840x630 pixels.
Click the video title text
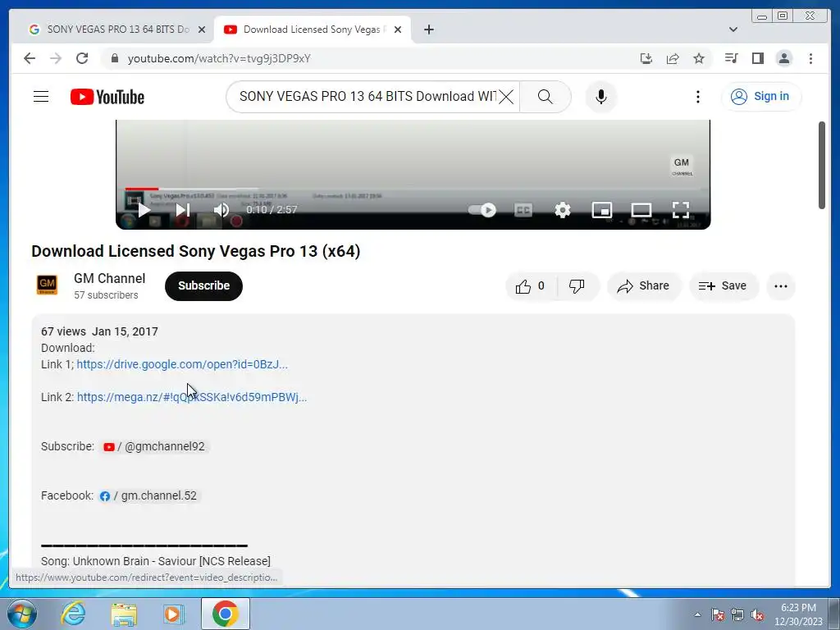pyautogui.click(x=195, y=251)
